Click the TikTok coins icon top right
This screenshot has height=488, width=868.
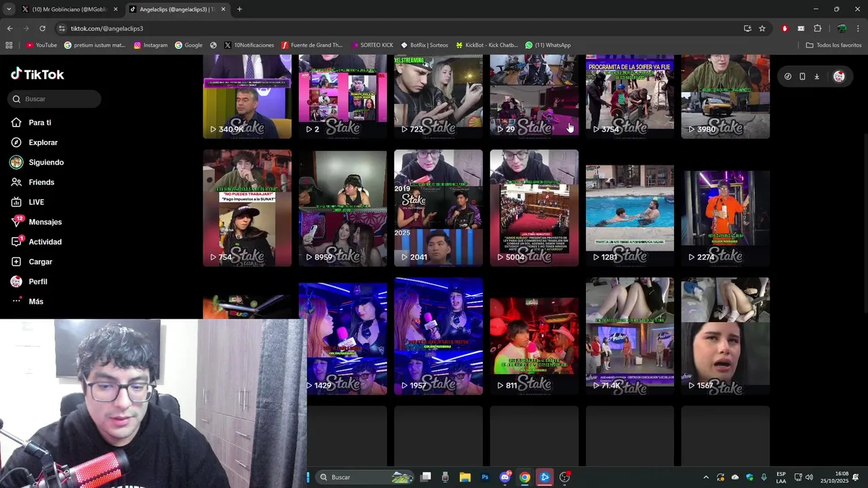(787, 77)
